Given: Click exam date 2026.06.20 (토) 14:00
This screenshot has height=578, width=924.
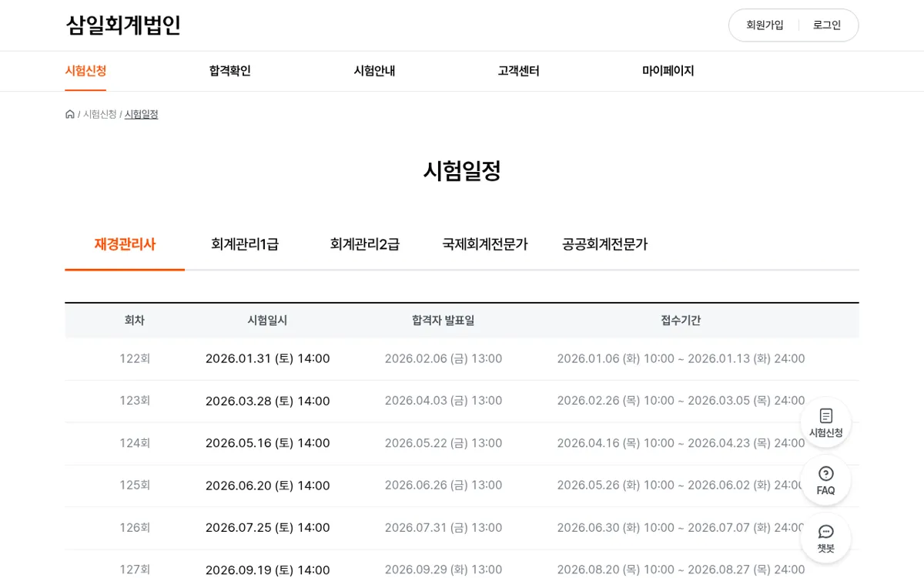Looking at the screenshot, I should pos(267,486).
